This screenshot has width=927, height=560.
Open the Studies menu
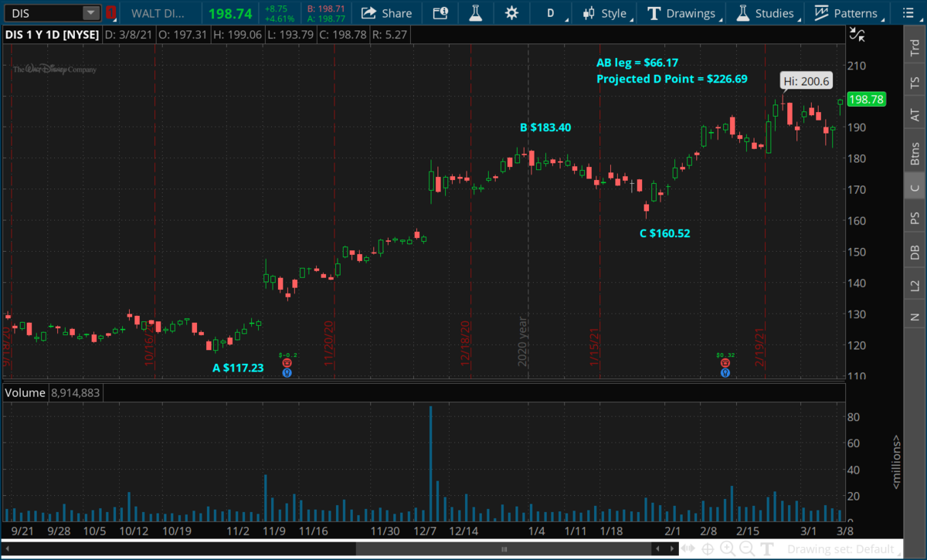pos(766,13)
